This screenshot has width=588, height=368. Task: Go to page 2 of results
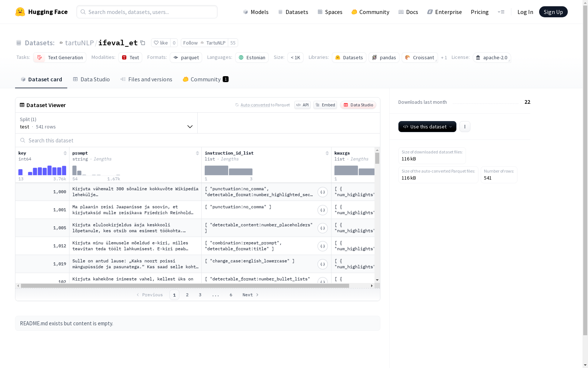tap(187, 295)
